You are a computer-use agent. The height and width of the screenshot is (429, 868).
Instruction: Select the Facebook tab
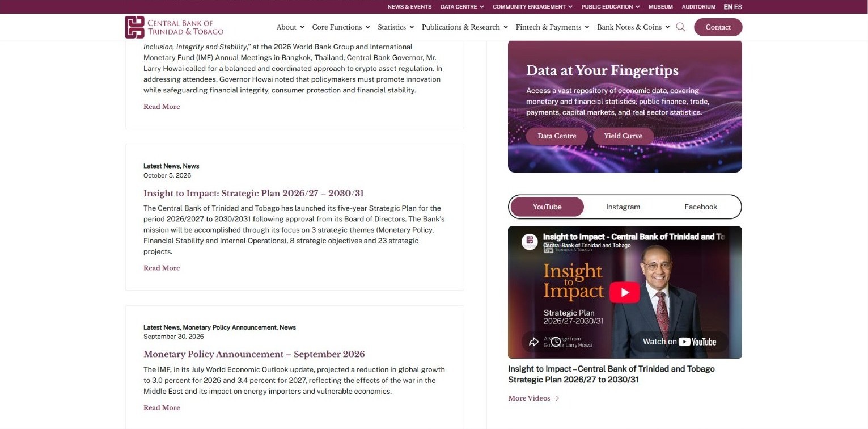701,207
